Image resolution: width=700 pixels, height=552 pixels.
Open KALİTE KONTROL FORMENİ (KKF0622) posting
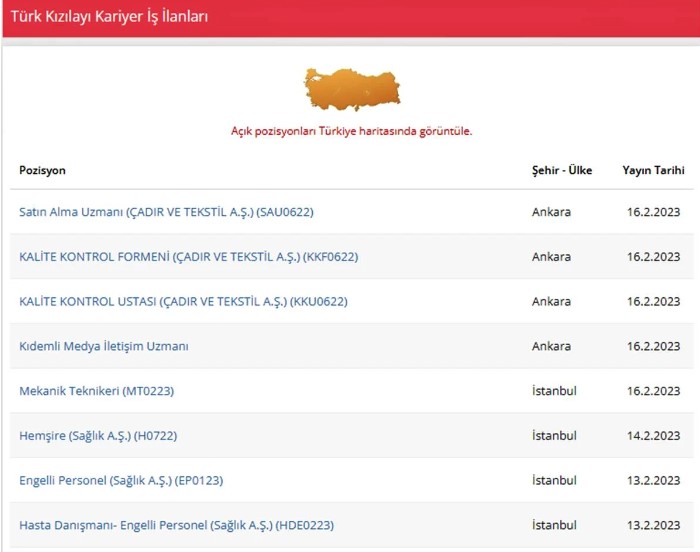point(188,257)
